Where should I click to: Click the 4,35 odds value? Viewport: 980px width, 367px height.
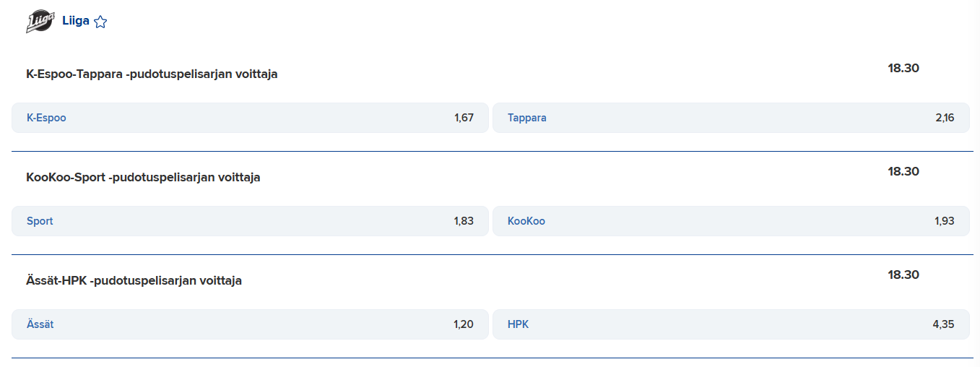click(x=944, y=324)
